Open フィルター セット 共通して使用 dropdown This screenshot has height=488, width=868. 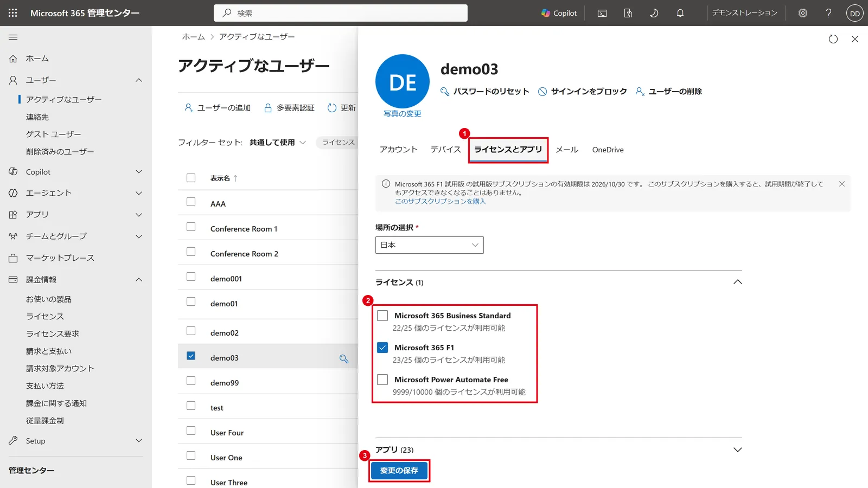[x=278, y=143]
